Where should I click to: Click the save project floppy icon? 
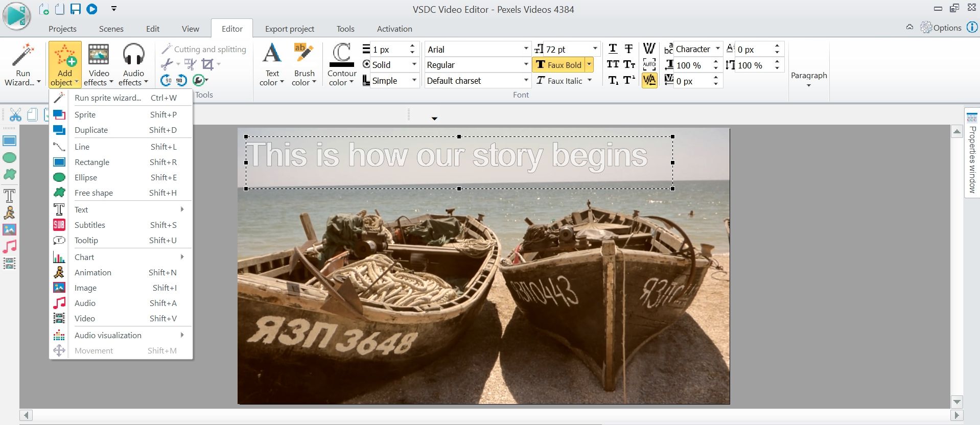coord(76,9)
